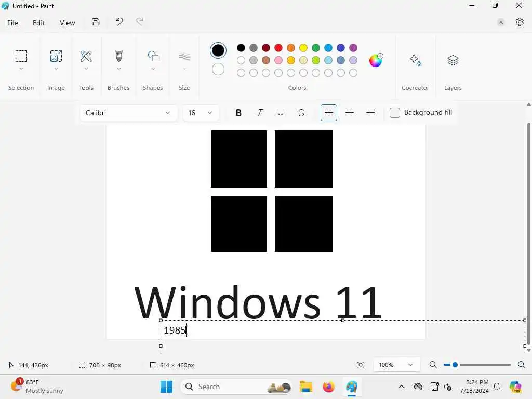Expand the Tools chevron
The image size is (532, 399).
86,69
